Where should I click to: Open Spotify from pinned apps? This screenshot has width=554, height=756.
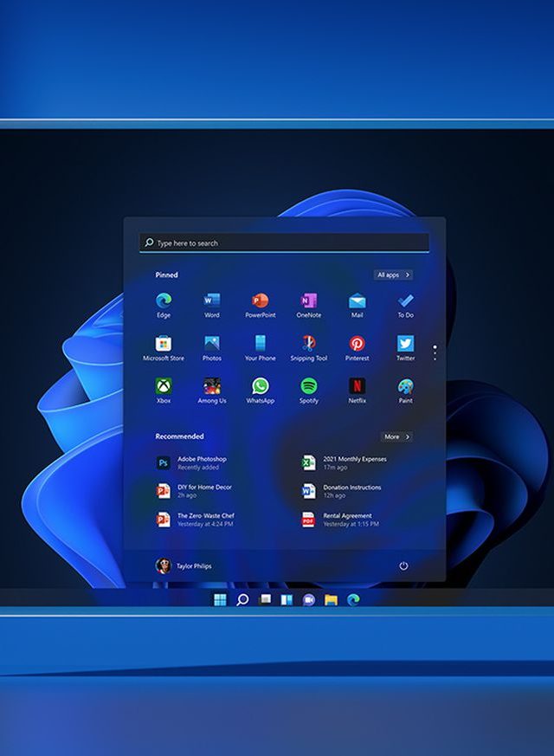pos(309,387)
